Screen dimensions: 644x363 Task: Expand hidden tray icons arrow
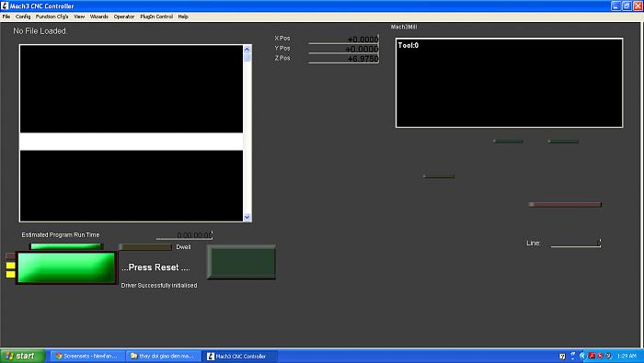[582, 356]
